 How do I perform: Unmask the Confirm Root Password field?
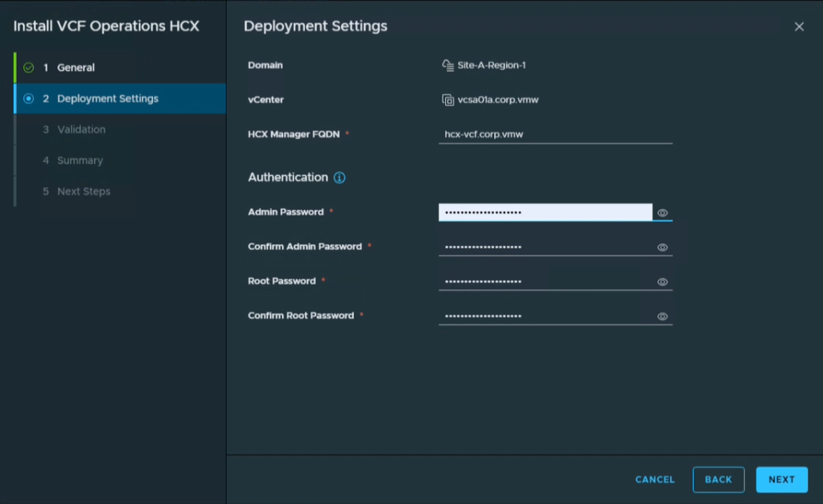[x=662, y=317]
